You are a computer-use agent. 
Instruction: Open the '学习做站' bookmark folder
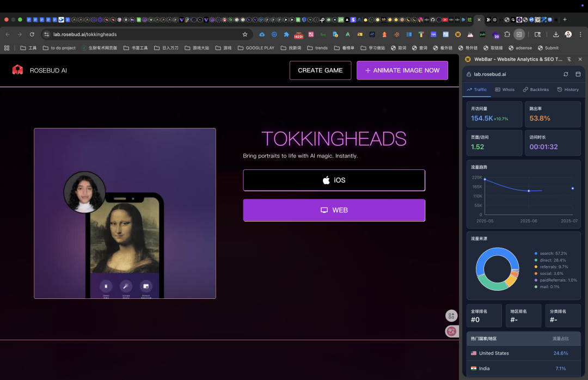tap(373, 48)
